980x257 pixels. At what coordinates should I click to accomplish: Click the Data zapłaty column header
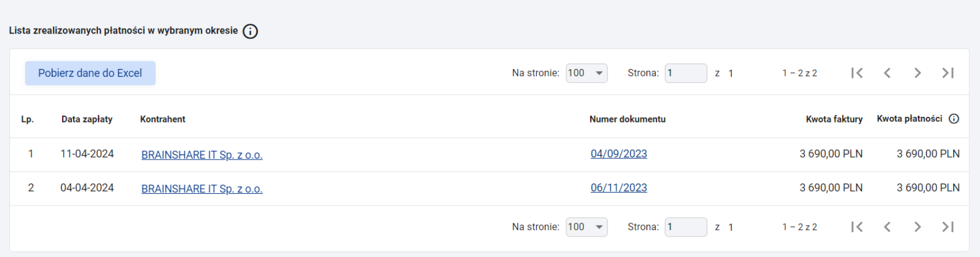point(87,119)
